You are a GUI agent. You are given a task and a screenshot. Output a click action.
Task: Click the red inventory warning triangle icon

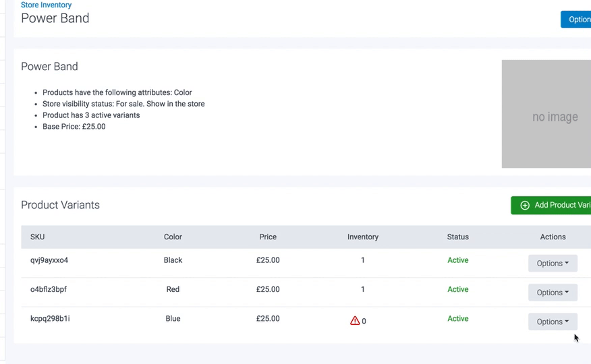pyautogui.click(x=355, y=321)
